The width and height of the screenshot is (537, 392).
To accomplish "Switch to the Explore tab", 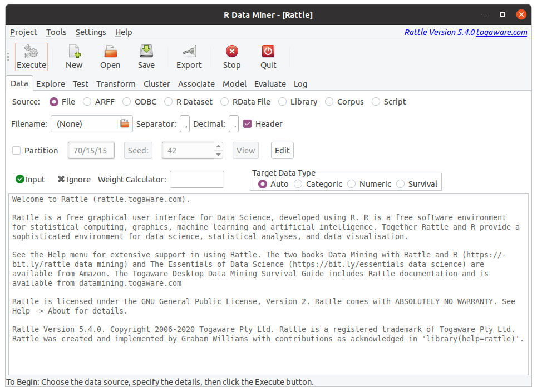I will (x=51, y=84).
